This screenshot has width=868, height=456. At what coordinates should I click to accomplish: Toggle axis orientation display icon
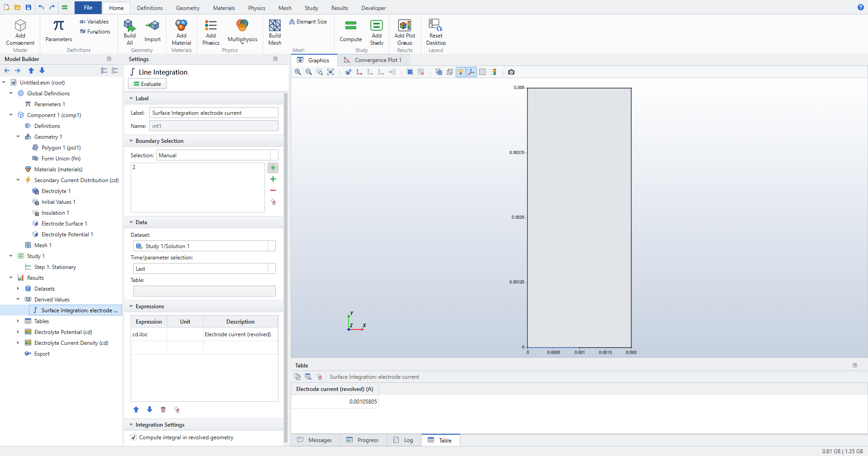472,72
